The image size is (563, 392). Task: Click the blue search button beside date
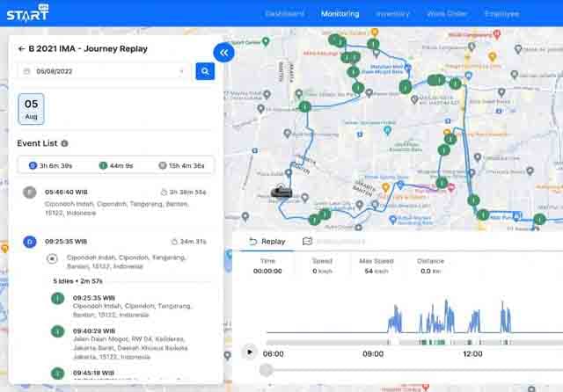(x=204, y=71)
